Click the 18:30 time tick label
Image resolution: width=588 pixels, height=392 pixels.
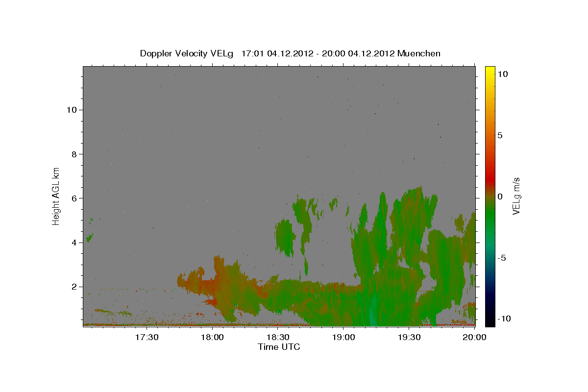278,337
